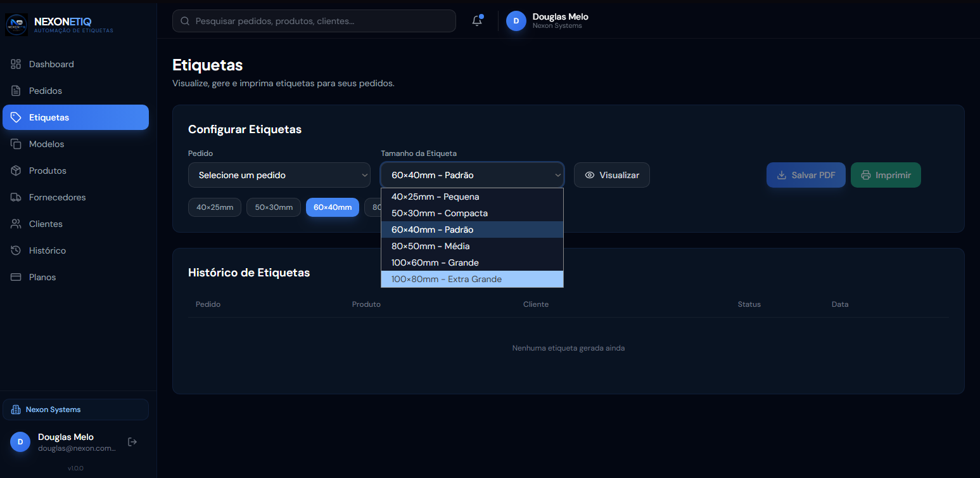Open notifications bell icon

(x=477, y=21)
